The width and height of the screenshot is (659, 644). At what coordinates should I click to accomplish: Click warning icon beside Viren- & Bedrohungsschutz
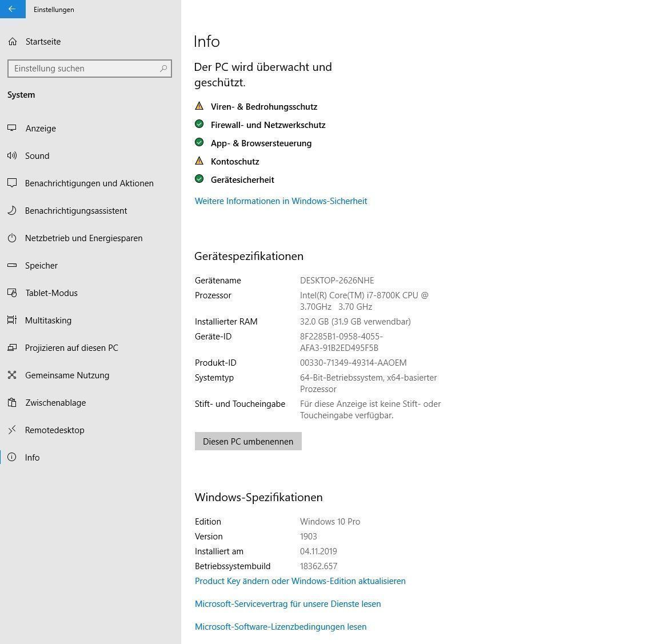(x=199, y=106)
